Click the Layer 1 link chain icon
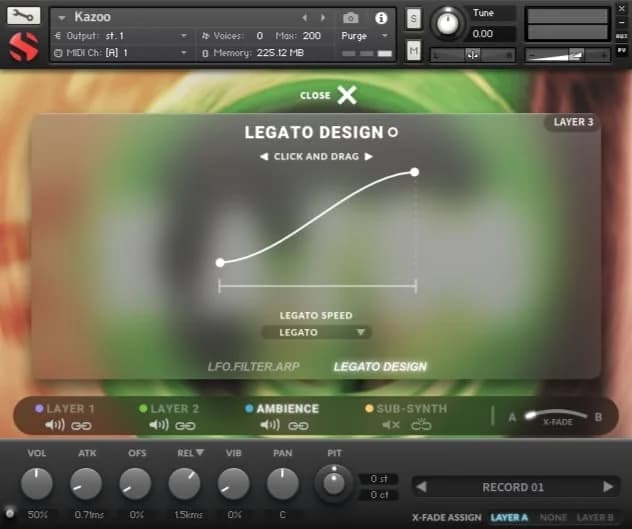 pyautogui.click(x=81, y=425)
